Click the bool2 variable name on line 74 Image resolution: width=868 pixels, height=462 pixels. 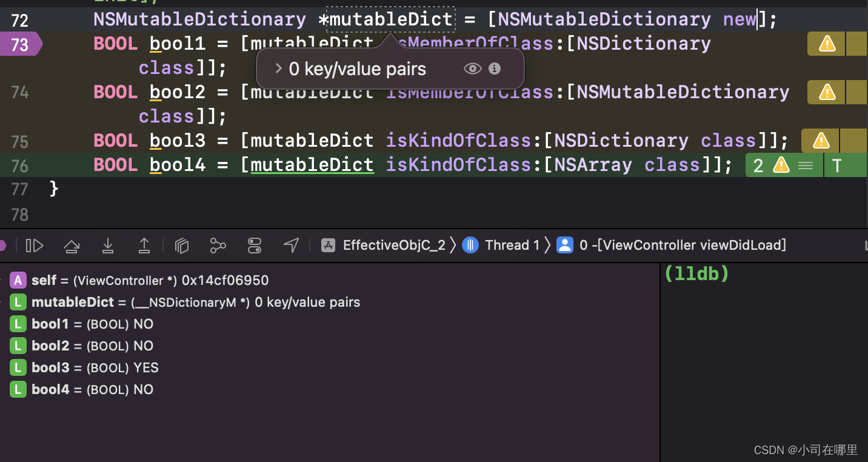pos(178,92)
